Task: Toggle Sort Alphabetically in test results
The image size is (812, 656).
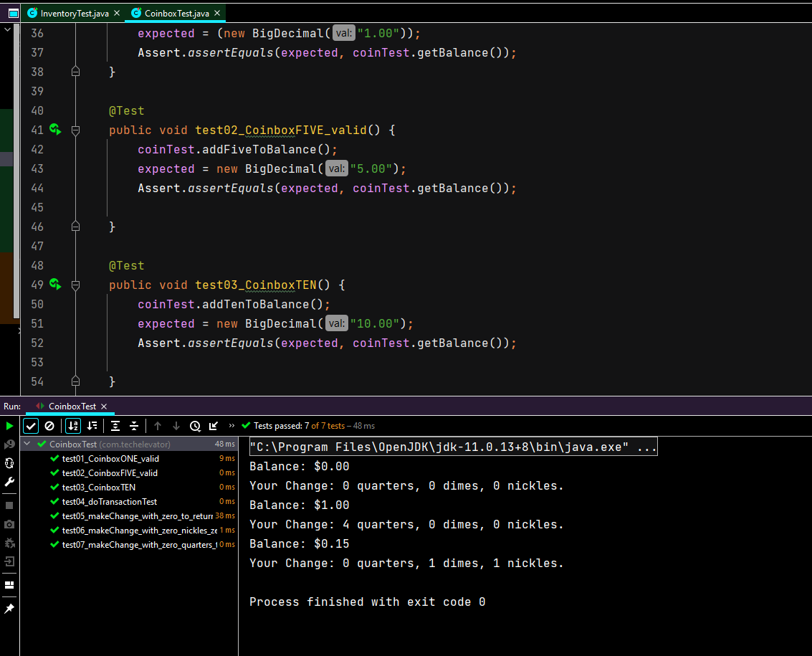Action: (73, 425)
